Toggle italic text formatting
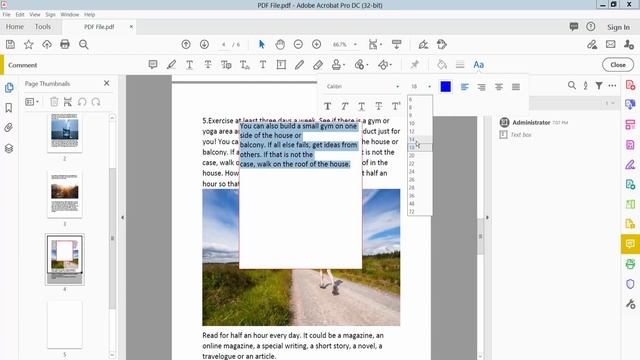 [x=345, y=106]
